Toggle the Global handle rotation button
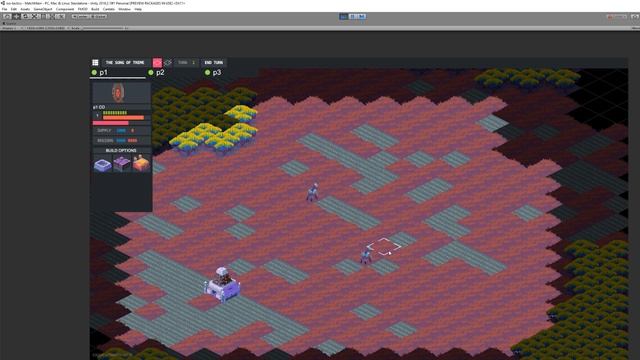Image resolution: width=640 pixels, height=360 pixels. [x=99, y=16]
